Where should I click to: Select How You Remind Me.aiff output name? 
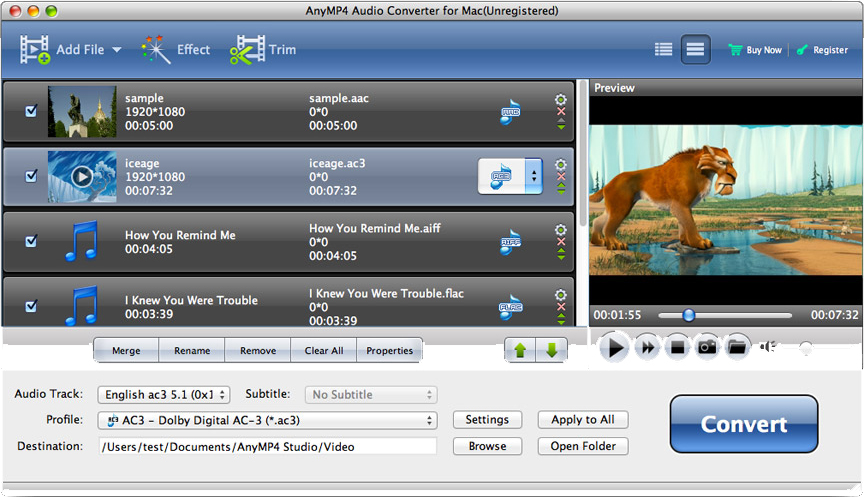click(375, 228)
